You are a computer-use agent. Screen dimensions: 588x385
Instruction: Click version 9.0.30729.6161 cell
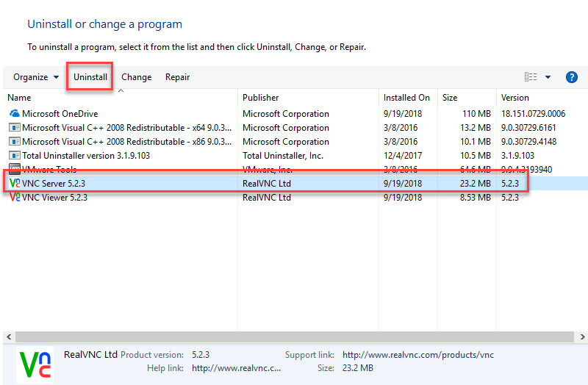(x=528, y=127)
